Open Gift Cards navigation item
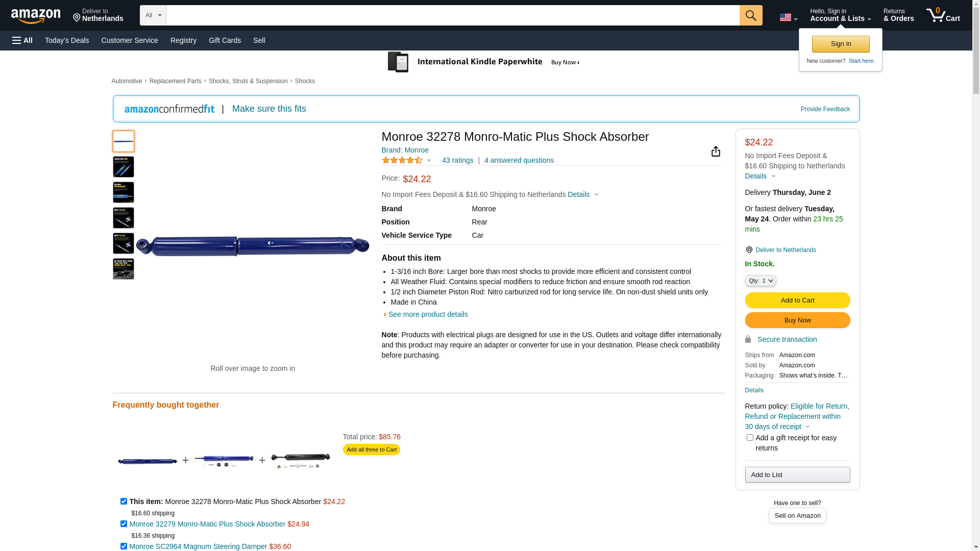This screenshot has height=551, width=980. click(225, 40)
